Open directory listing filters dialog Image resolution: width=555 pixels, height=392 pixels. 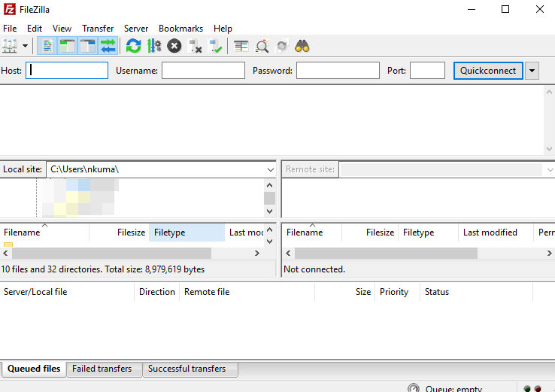pos(241,46)
